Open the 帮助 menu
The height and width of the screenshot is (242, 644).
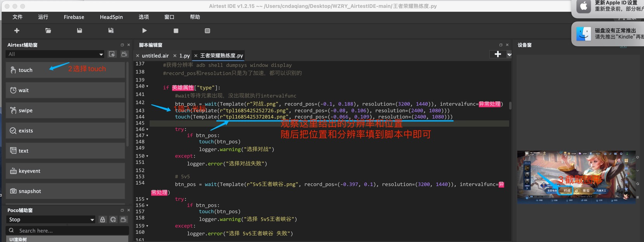pos(195,17)
